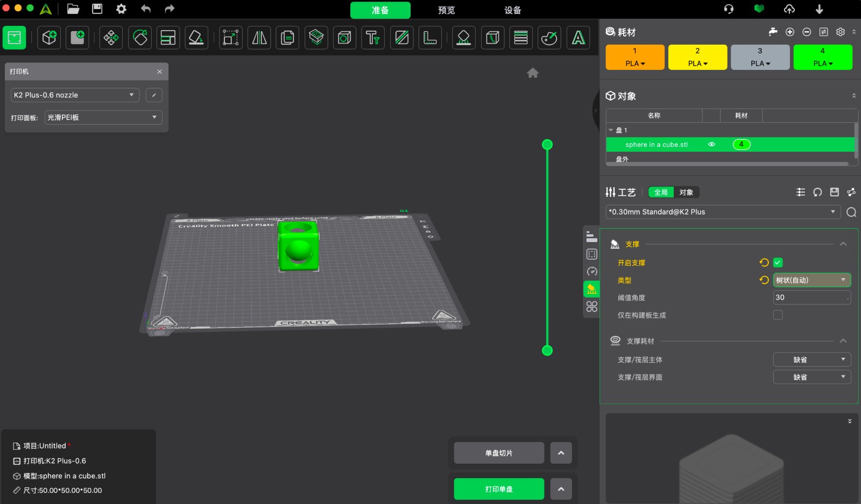Viewport: 861px width, 504px height.
Task: Click the home view icon in viewport
Action: coord(533,73)
